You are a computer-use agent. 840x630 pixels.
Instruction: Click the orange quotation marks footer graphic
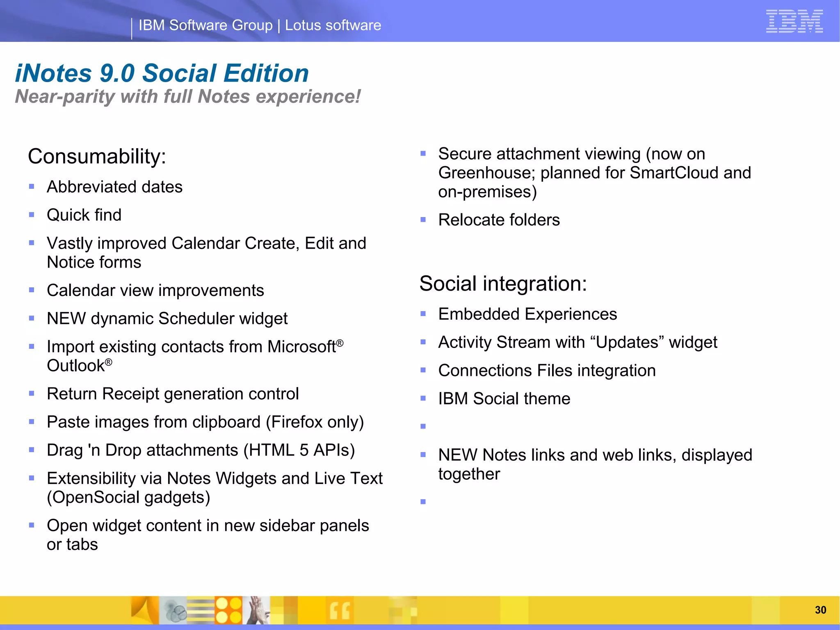pos(340,610)
